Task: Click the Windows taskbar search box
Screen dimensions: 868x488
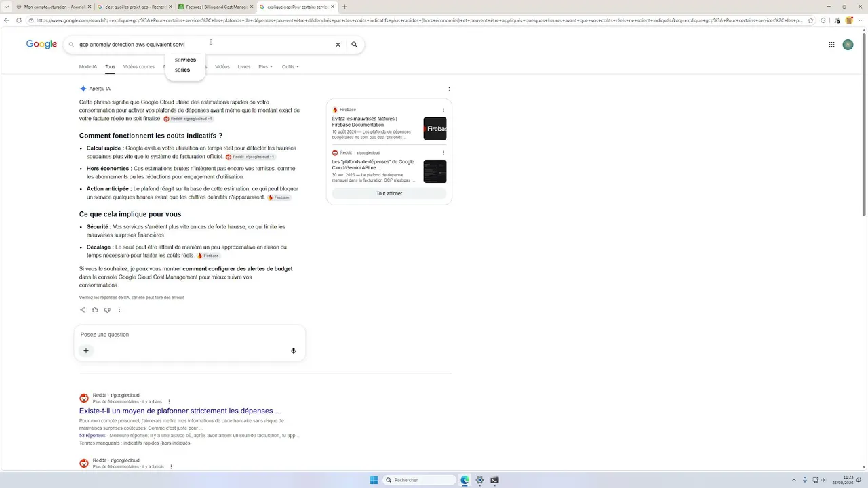Action: click(420, 480)
